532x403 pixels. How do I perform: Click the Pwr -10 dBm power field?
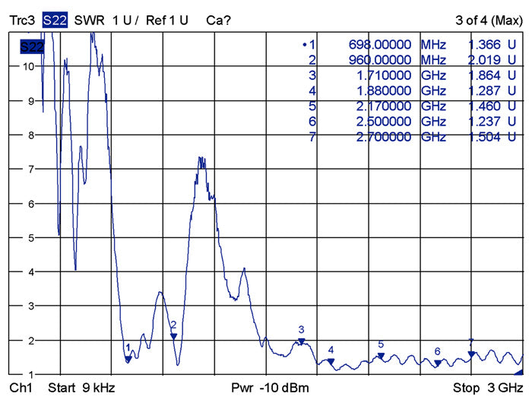click(270, 388)
